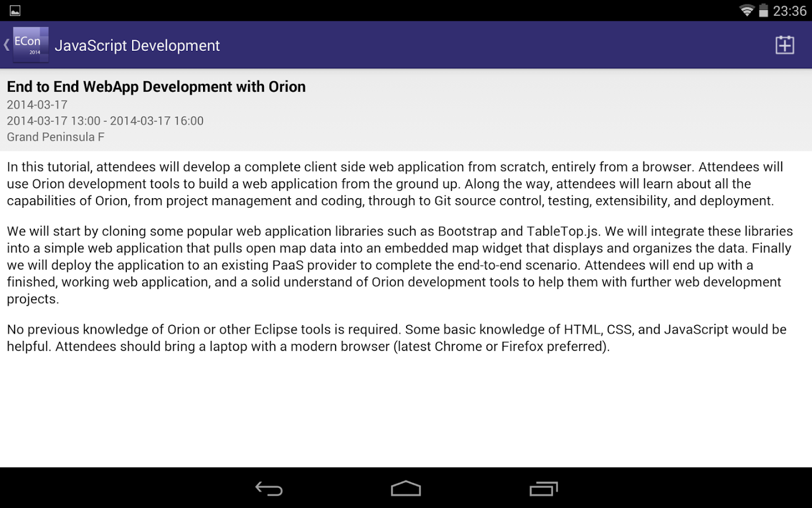The image size is (812, 508).
Task: Tap the battery status icon
Action: [x=764, y=11]
